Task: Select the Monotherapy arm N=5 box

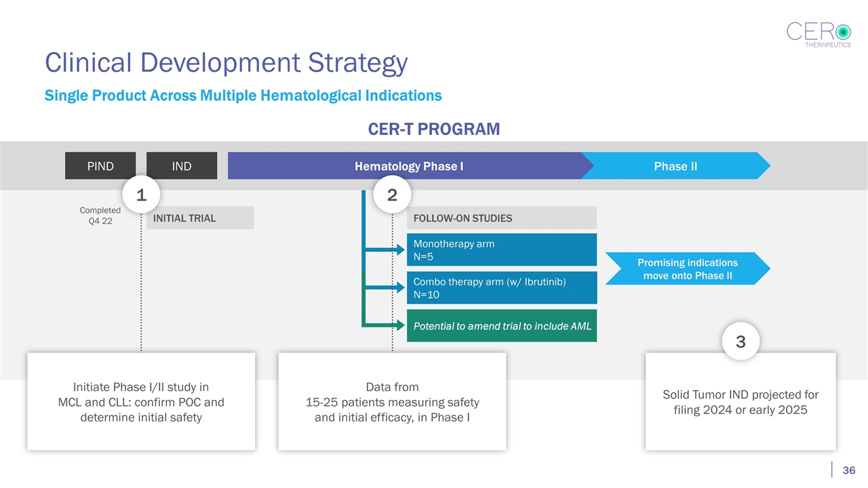Action: pyautogui.click(x=501, y=250)
